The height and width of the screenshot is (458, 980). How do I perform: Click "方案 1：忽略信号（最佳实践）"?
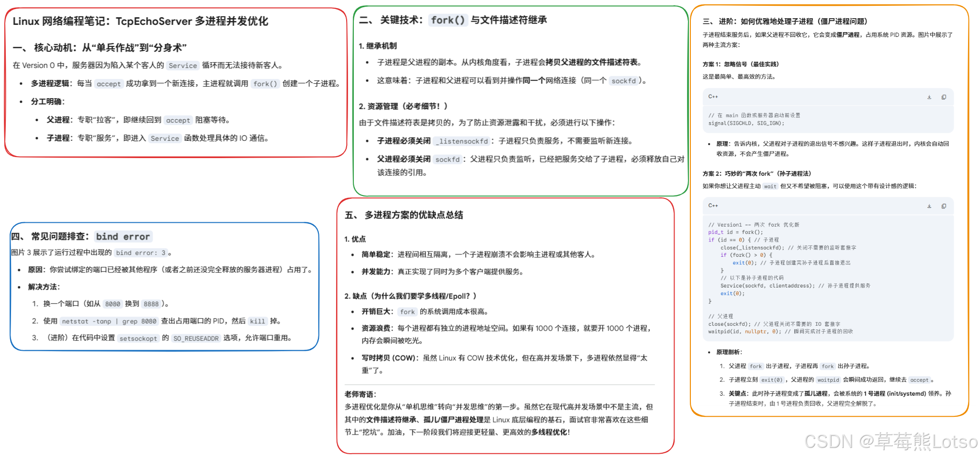741,64
